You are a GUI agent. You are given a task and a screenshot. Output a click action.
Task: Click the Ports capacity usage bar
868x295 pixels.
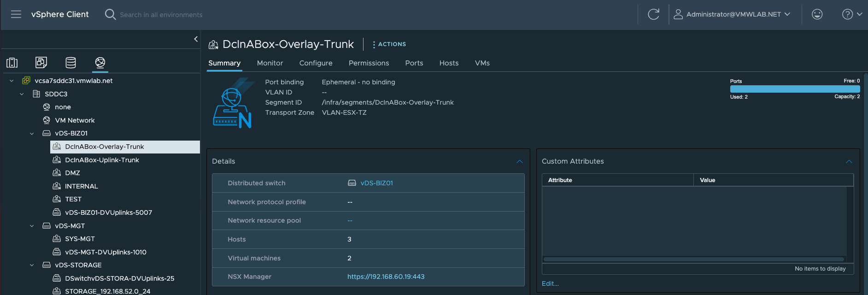(795, 89)
